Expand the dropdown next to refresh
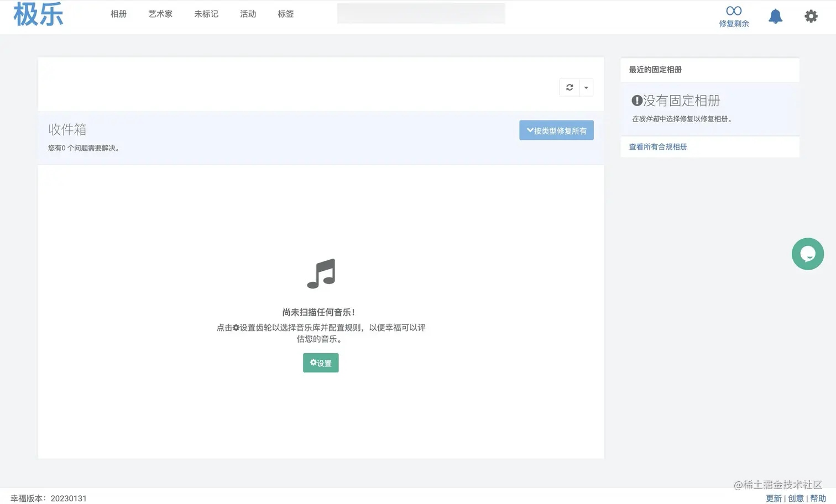Viewport: 836px width, 504px height. pos(586,87)
